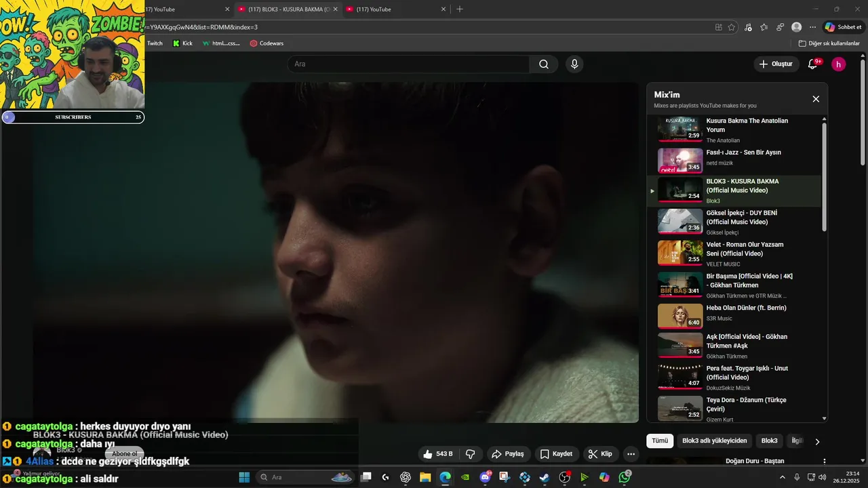
Task: Click the Oluştur create button
Action: point(776,64)
